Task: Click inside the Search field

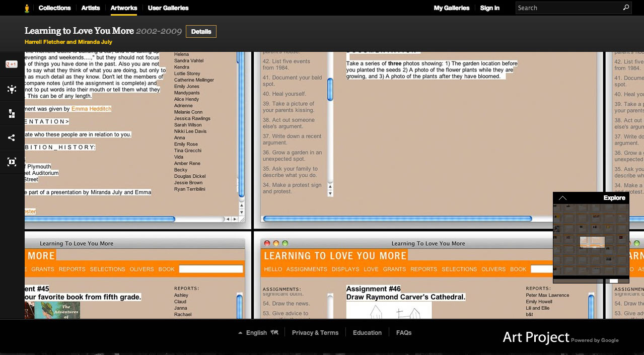Action: 568,8
